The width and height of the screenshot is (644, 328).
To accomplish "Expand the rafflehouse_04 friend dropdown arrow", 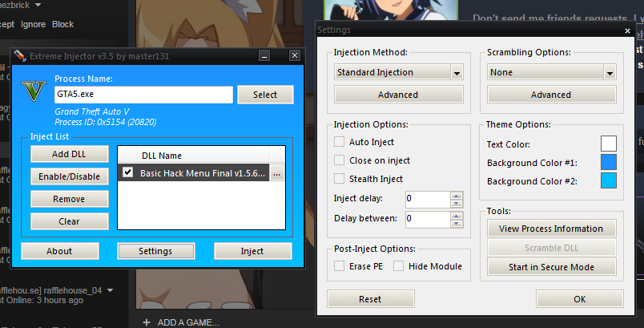I will point(110,290).
